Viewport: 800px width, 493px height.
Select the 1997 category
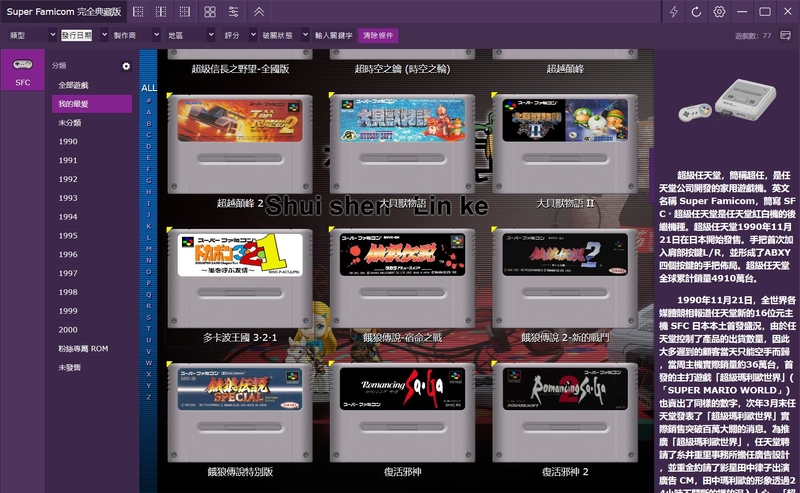coord(92,274)
